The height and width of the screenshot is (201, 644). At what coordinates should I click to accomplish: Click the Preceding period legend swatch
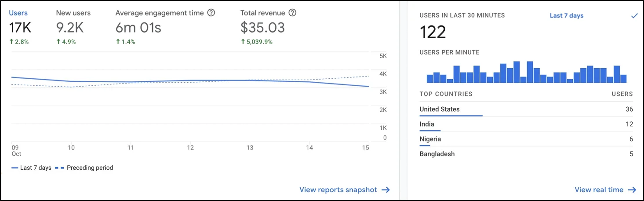click(x=59, y=168)
